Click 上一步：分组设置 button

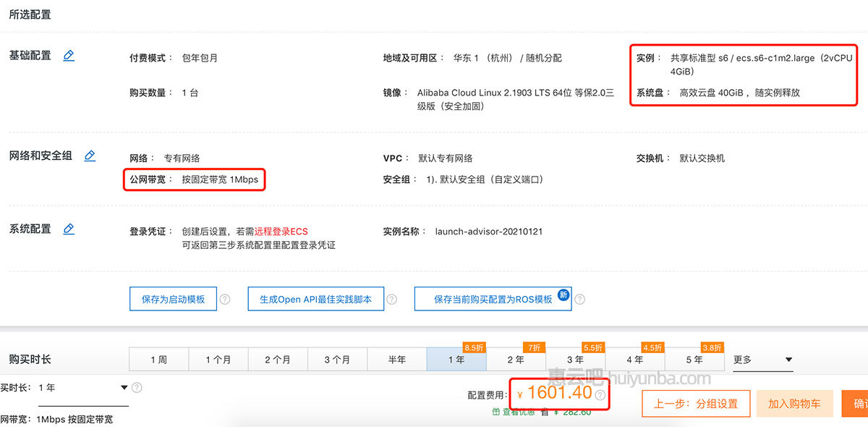(695, 404)
